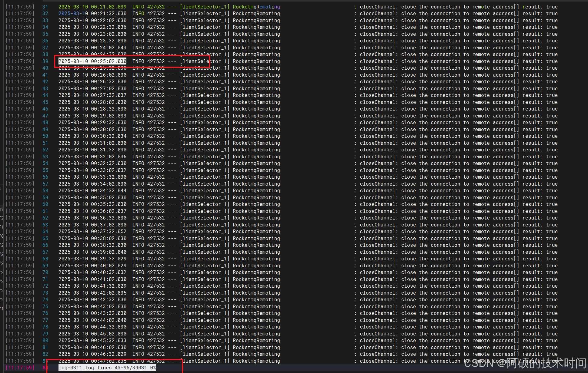Click timestamp 00:46:32.029 on line 82
Viewport: 588px width, 373px height.
coord(109,354)
